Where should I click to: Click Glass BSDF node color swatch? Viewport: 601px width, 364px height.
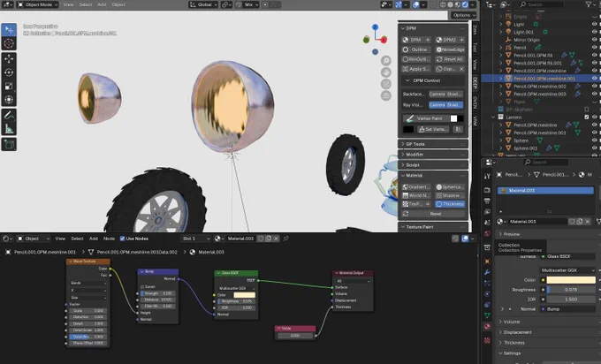click(244, 295)
